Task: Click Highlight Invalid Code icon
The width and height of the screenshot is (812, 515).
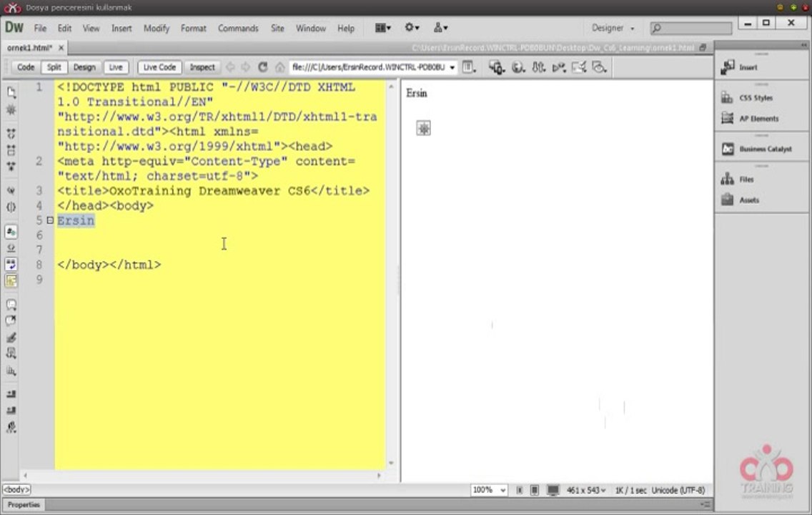Action: coord(11,247)
